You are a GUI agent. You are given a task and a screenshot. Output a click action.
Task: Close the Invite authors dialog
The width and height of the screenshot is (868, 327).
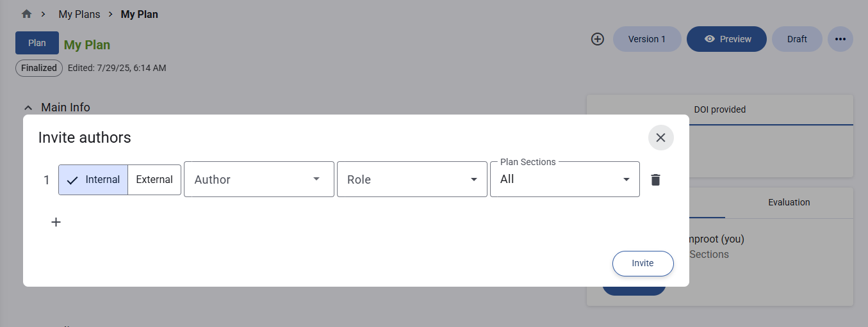pos(660,138)
